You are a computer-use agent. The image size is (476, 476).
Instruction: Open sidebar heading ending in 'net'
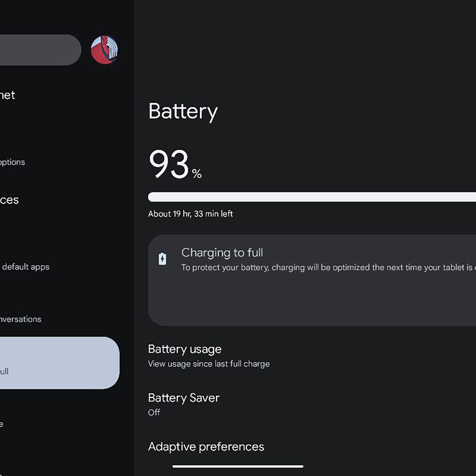point(8,95)
